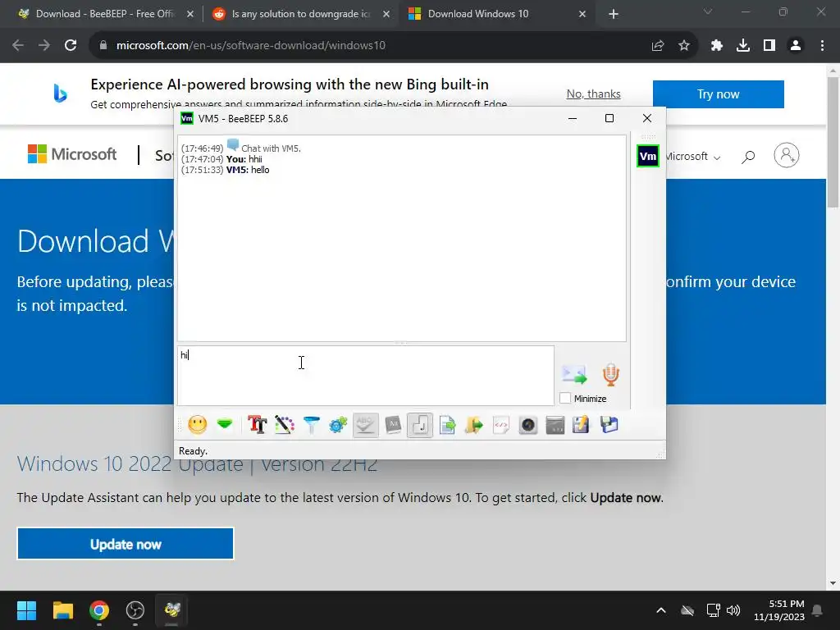Click the VM5 user avatar in BeeBEEP

click(648, 157)
